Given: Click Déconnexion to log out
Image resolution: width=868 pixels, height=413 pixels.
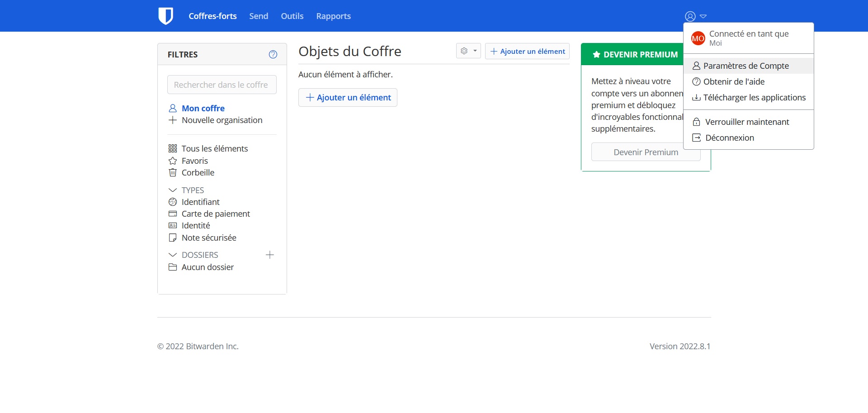Looking at the screenshot, I should point(729,138).
